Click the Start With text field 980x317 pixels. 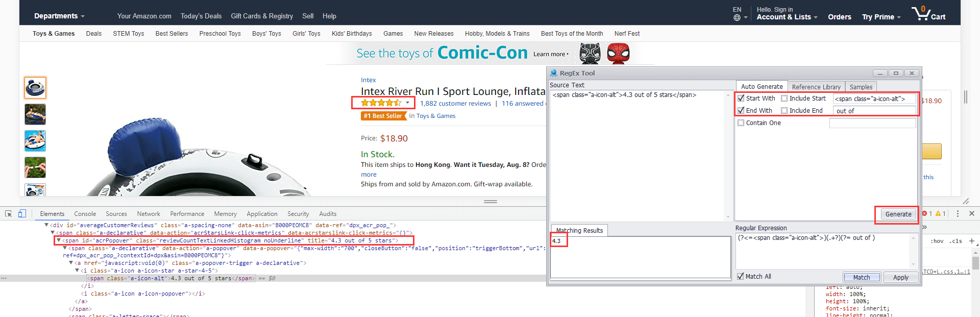tap(875, 99)
